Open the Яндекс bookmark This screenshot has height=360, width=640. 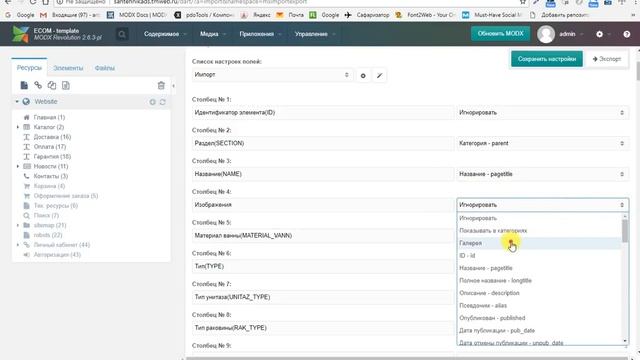pos(256,15)
